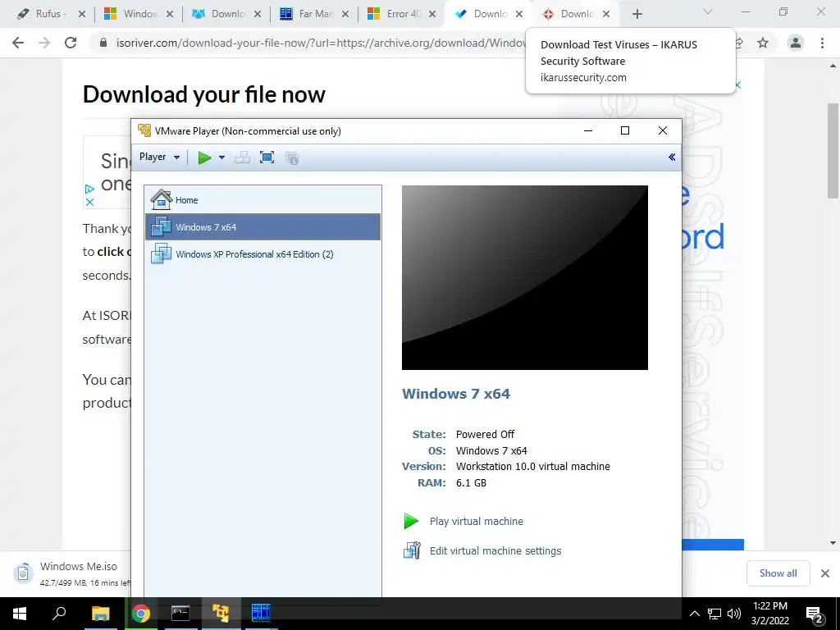Screen dimensions: 840x630
Task: Click the Windows 7 x64 VM preview thumbnail
Action: tap(524, 277)
